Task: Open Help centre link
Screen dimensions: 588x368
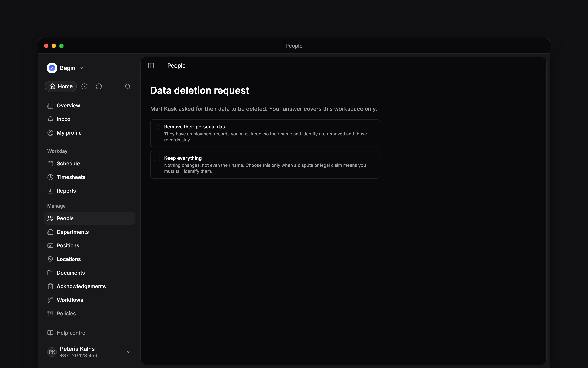Action: tap(89, 333)
